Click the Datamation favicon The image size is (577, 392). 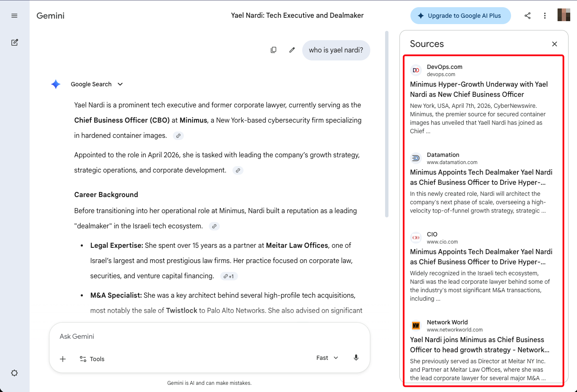(416, 158)
